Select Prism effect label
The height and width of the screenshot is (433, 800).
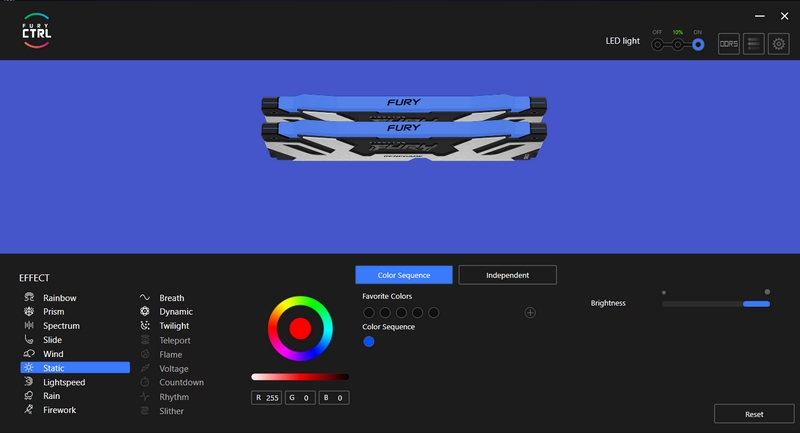click(x=54, y=312)
